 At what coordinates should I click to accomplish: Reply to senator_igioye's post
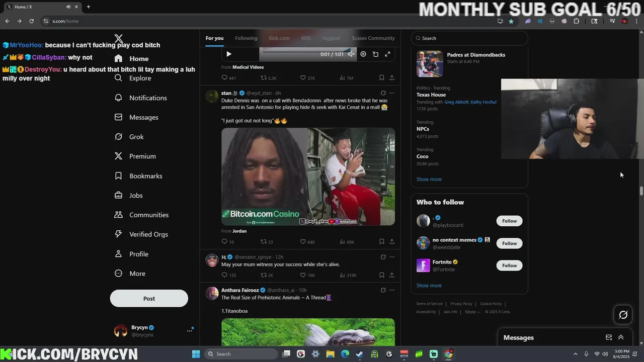coord(224,275)
